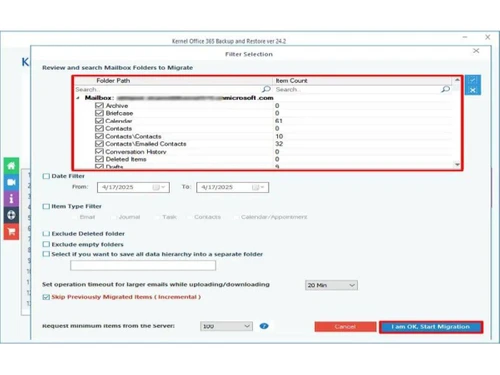The image size is (500, 375).
Task: Check Exclude Deleted folder option
Action: tap(46, 234)
